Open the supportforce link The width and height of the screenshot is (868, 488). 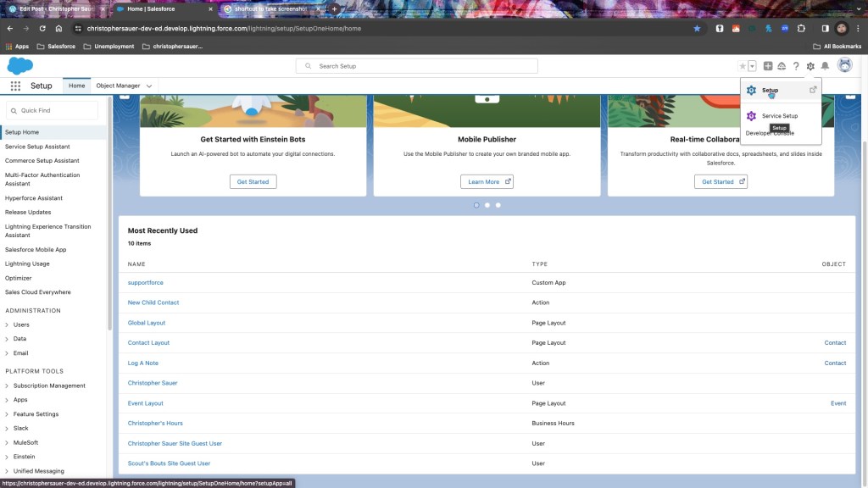point(146,282)
